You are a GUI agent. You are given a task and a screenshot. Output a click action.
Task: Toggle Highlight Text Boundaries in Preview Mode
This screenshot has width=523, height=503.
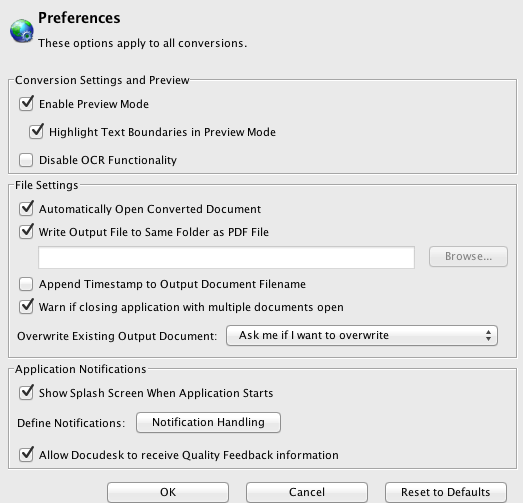[x=36, y=131]
